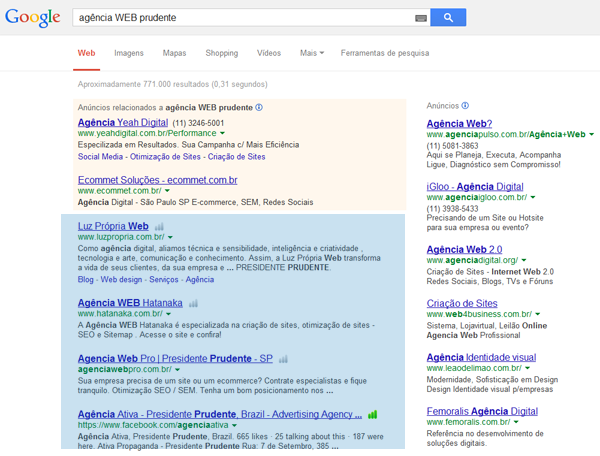Viewport: 600px width, 456px height.
Task: Open the 'Agência Web?' side ad
Action: pos(459,124)
